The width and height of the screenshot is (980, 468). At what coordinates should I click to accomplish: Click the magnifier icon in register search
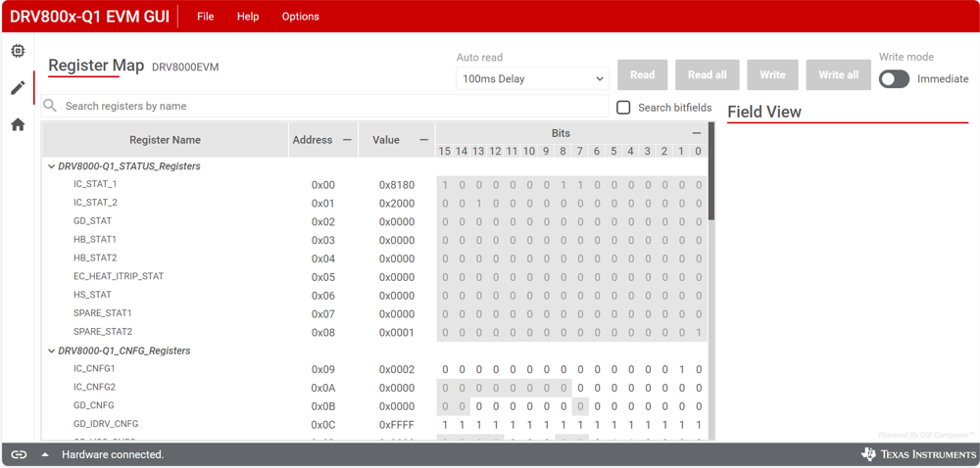pyautogui.click(x=50, y=106)
